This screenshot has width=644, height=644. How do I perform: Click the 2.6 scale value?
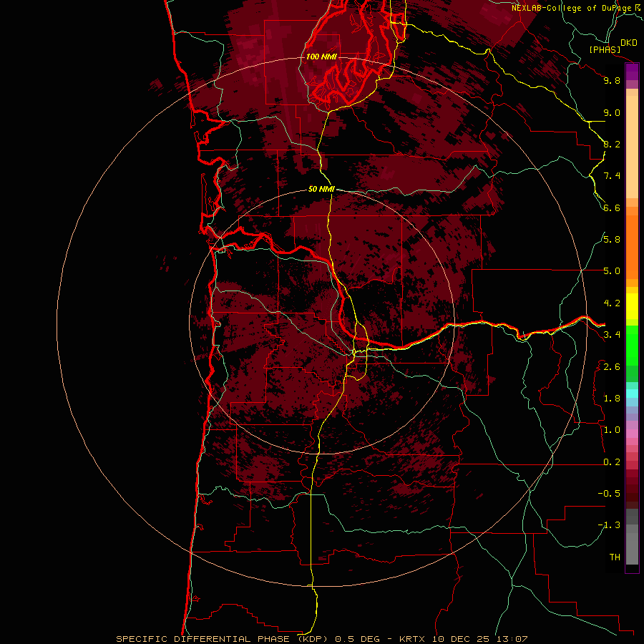(x=612, y=367)
